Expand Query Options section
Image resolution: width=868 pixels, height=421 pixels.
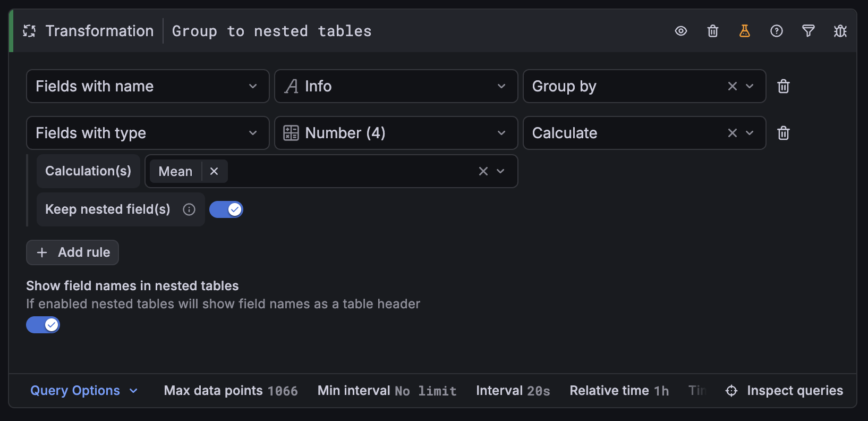coord(84,391)
